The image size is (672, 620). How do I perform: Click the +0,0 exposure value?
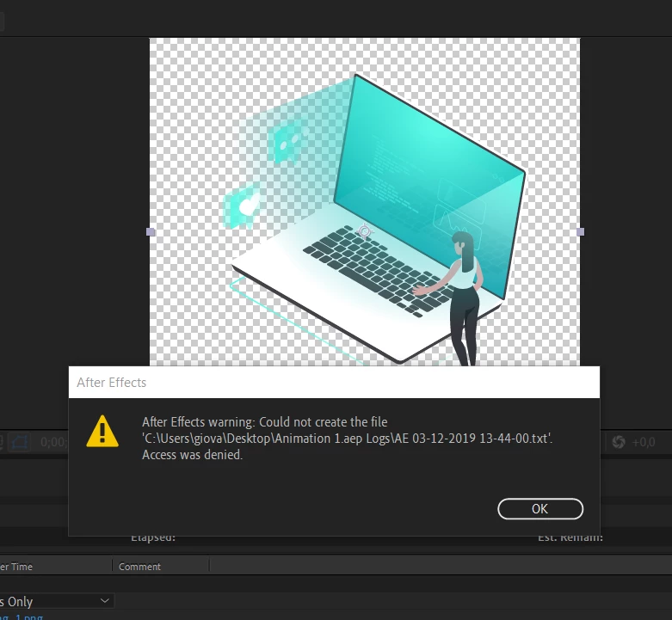click(x=644, y=442)
